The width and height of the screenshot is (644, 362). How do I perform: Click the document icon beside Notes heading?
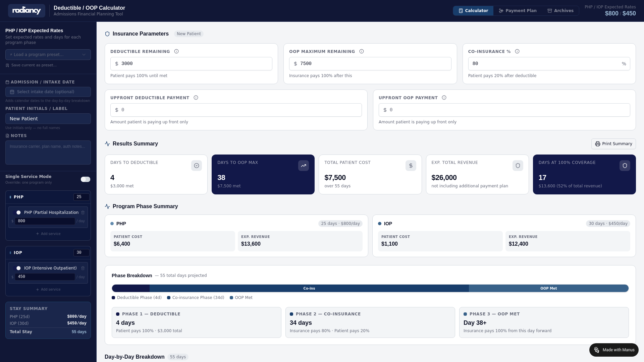7,136
